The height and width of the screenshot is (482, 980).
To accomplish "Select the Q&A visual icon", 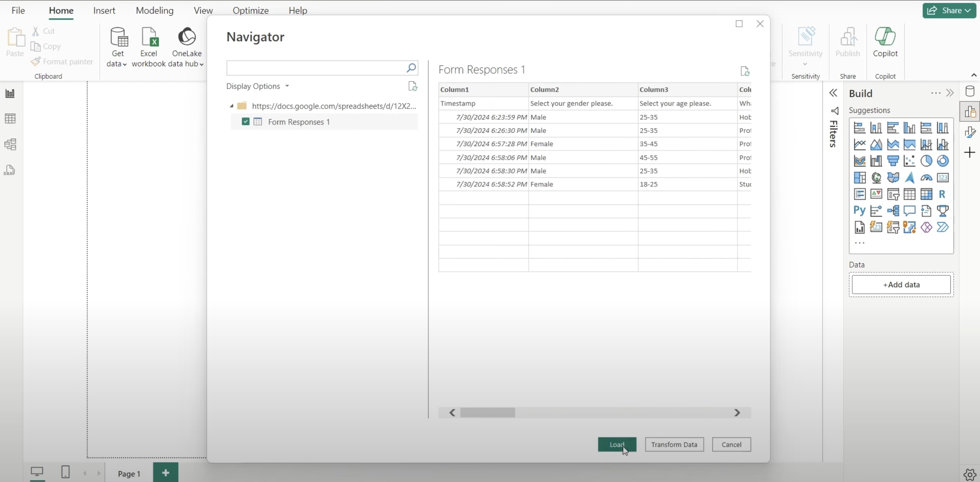I will [909, 211].
